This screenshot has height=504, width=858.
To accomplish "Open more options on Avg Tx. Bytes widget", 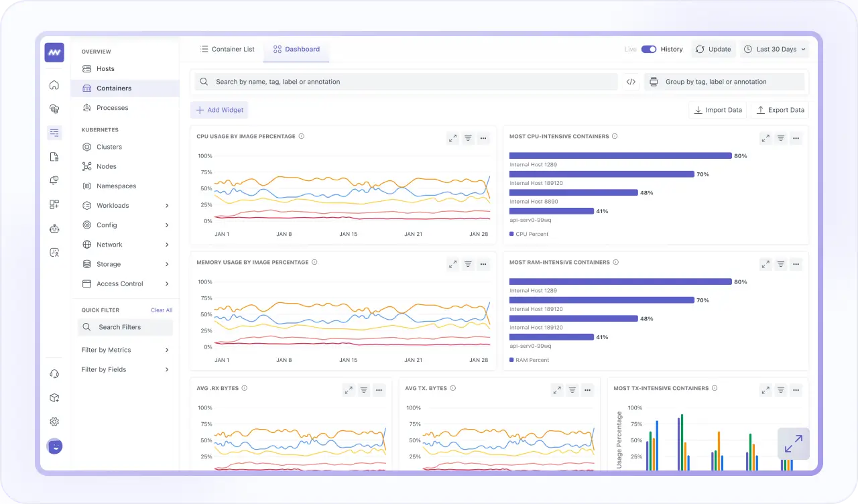I will (x=587, y=389).
